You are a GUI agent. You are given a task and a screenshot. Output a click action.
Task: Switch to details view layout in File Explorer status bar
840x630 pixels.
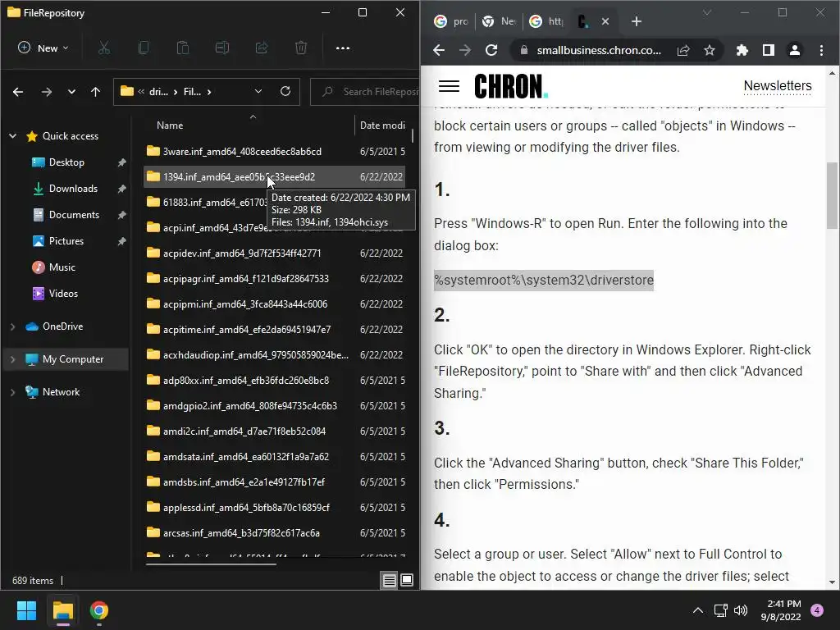pyautogui.click(x=390, y=580)
